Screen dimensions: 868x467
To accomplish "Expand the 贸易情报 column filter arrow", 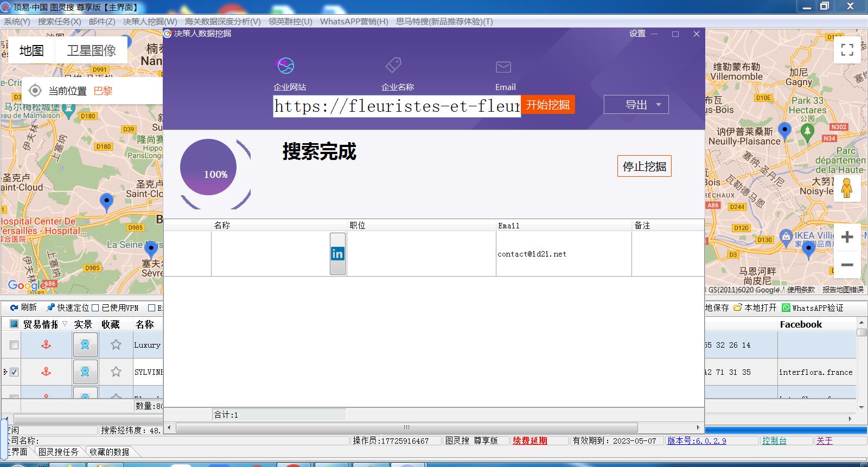I will pos(65,324).
